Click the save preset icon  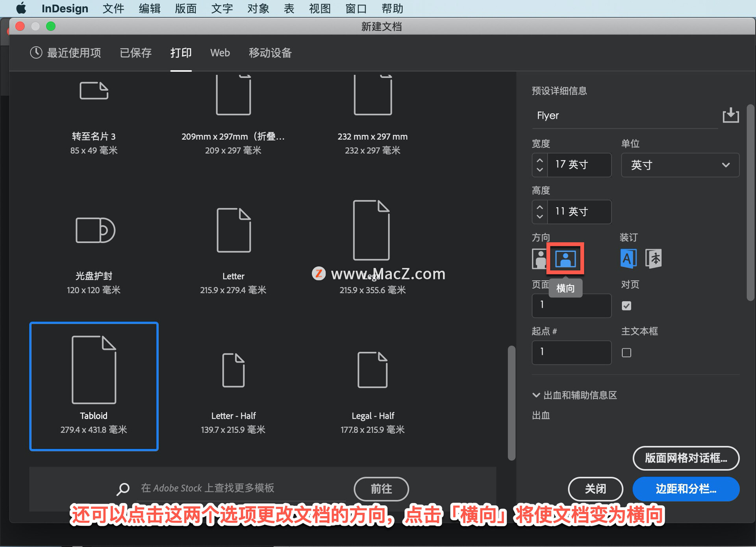coord(730,115)
